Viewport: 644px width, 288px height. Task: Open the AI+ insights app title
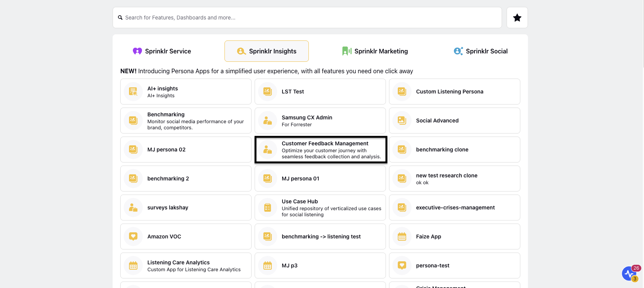tap(163, 88)
